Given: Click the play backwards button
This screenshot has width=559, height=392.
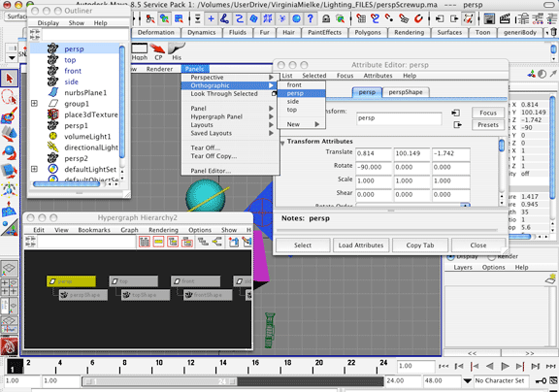Looking at the screenshot, I should 490,366.
